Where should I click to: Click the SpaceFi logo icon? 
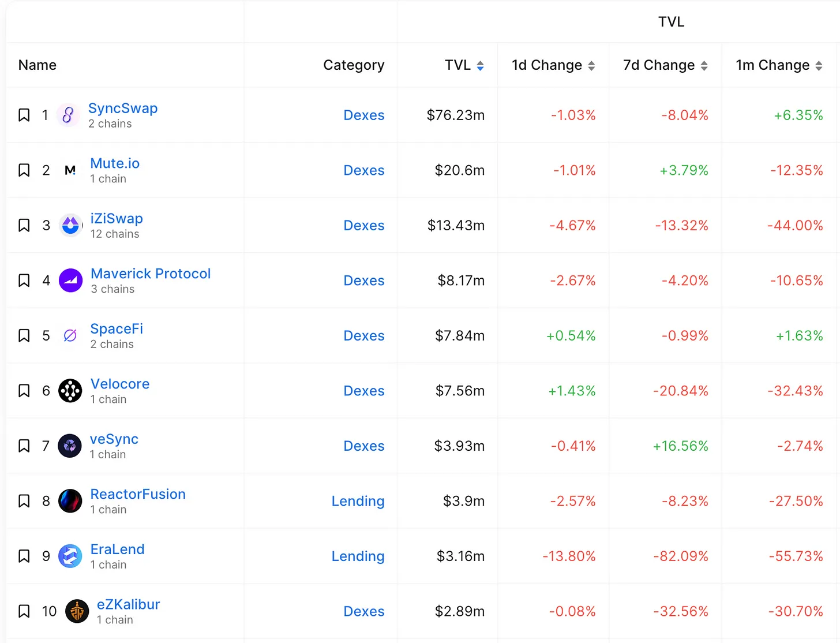[x=70, y=335]
